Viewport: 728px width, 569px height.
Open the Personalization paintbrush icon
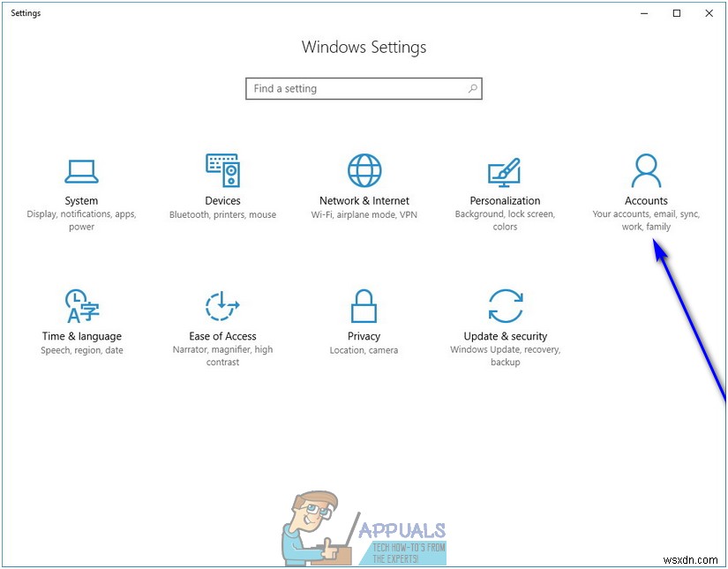coord(505,172)
